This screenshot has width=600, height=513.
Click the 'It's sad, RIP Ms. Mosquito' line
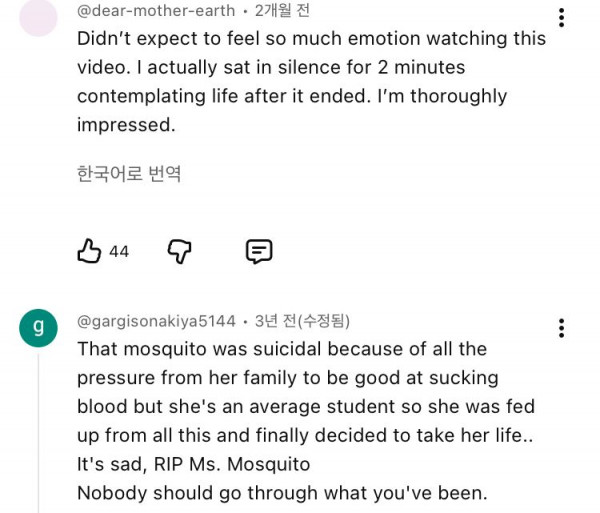(193, 464)
